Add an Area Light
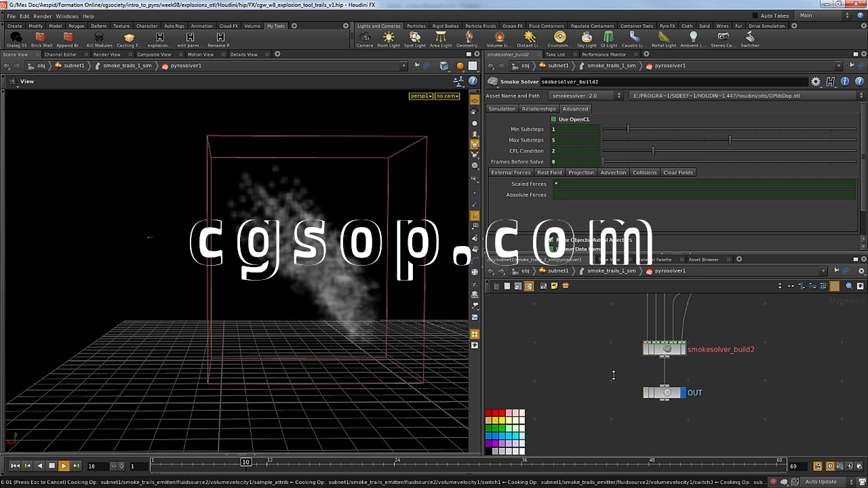Screen dimensions: 868x488 coord(441,39)
